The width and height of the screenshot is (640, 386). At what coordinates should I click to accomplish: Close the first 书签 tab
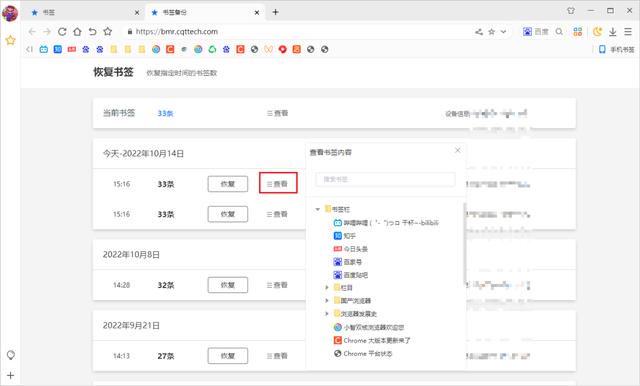click(137, 13)
